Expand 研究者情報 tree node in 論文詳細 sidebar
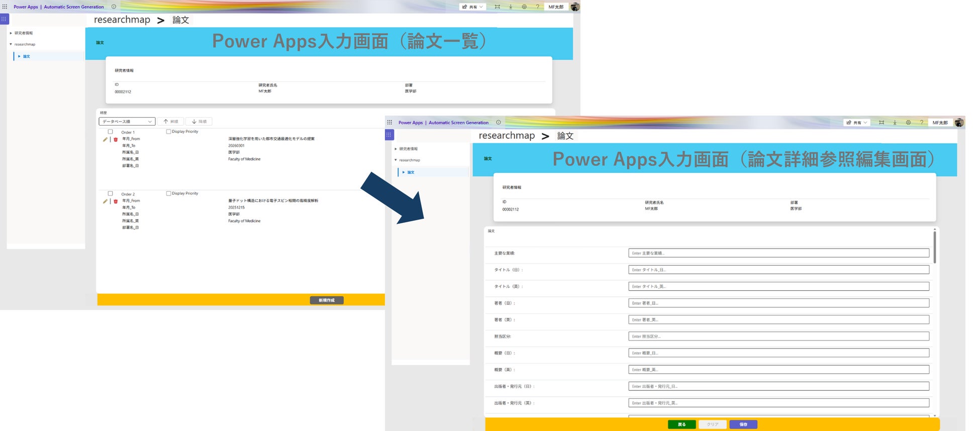This screenshot has width=980, height=431. tap(396, 149)
